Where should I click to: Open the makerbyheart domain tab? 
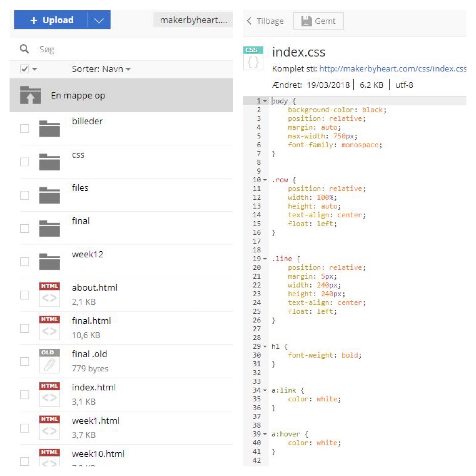(193, 20)
